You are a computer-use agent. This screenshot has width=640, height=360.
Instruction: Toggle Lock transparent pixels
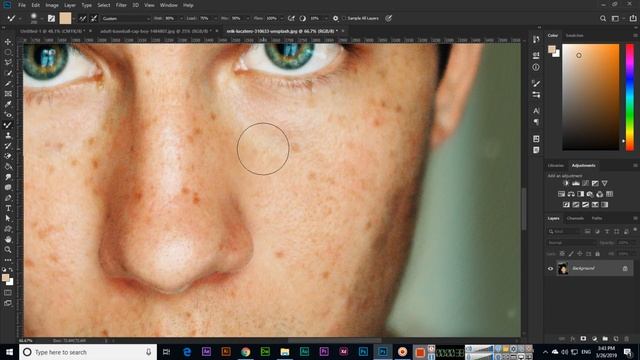[562, 254]
